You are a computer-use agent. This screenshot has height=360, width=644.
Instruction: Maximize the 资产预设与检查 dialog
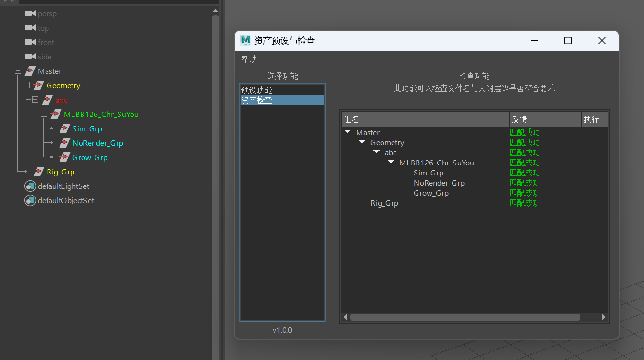pyautogui.click(x=568, y=41)
